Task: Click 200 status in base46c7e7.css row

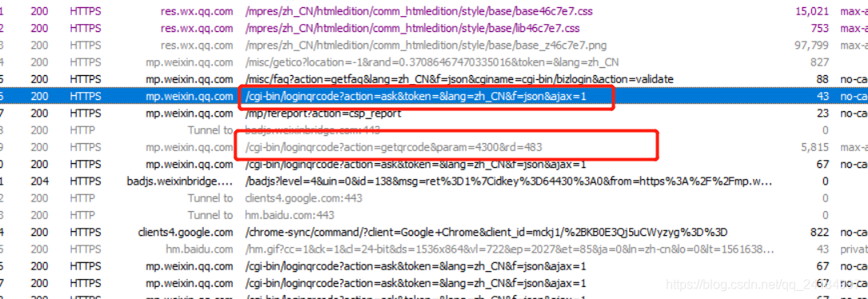Action: (39, 11)
